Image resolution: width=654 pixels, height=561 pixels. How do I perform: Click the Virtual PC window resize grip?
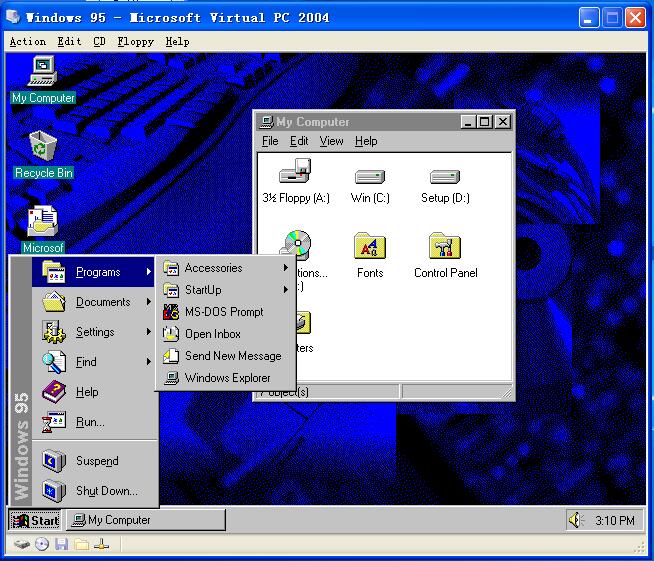pyautogui.click(x=639, y=548)
